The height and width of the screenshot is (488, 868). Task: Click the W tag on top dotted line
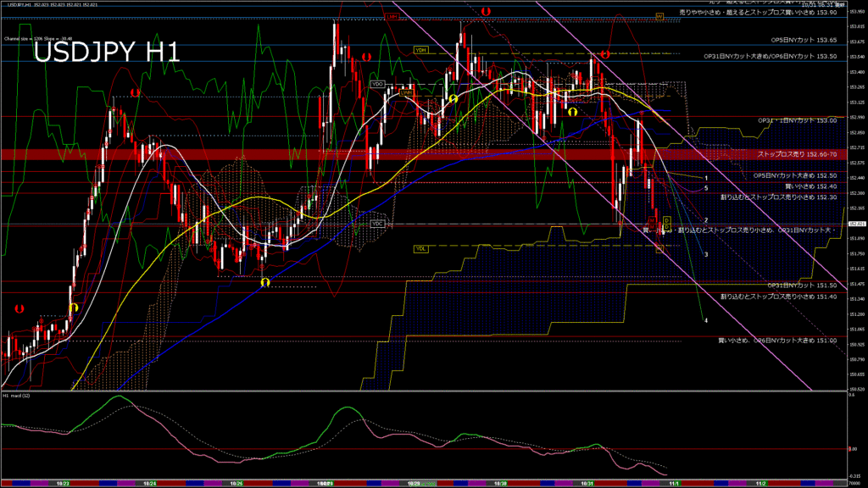click(x=659, y=16)
